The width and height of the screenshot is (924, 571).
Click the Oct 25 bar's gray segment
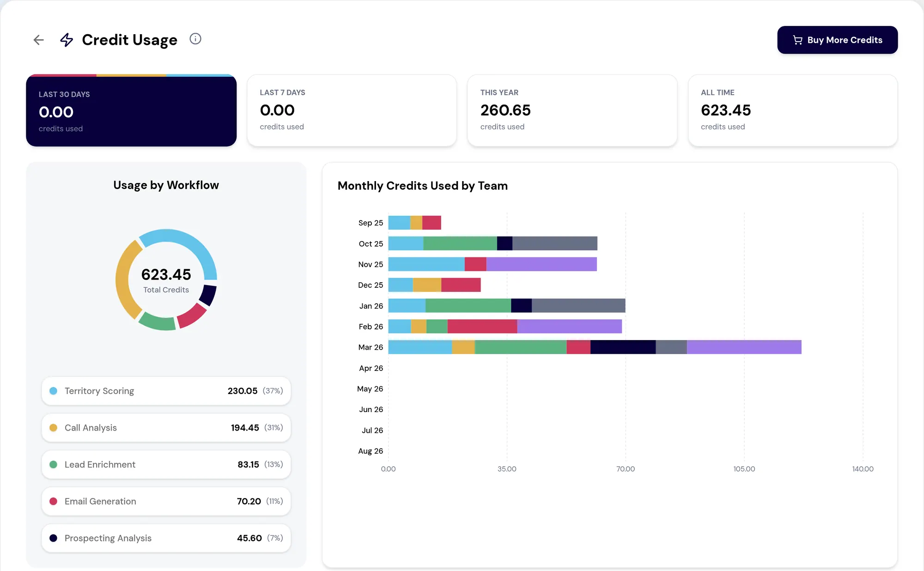pos(555,243)
